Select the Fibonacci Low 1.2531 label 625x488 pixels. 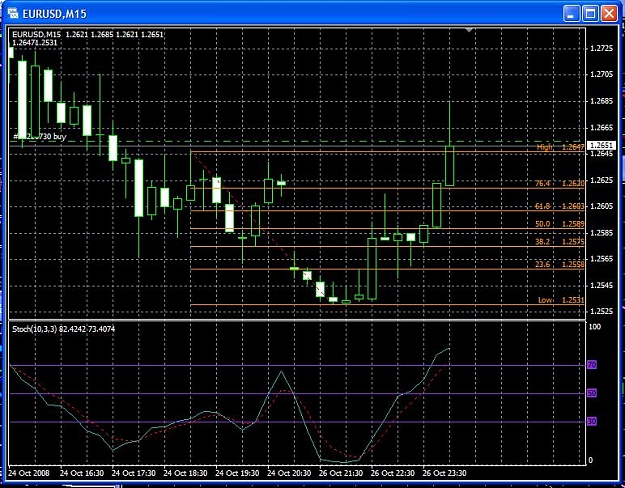pos(561,300)
